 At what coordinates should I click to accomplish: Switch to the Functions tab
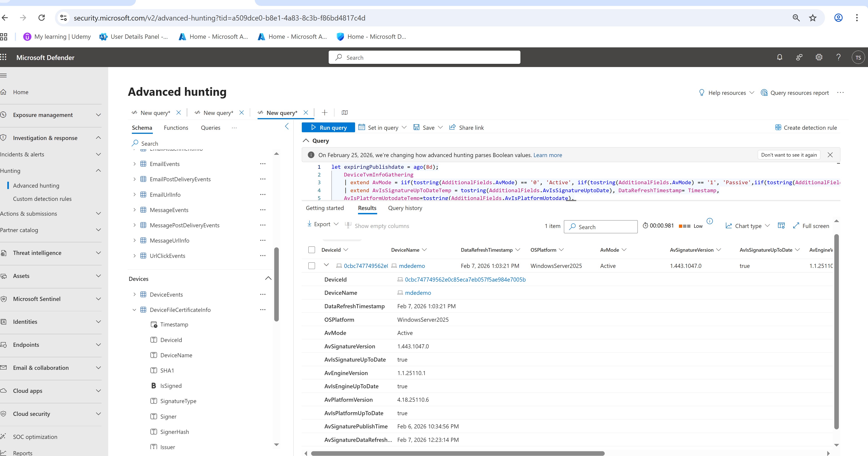tap(176, 128)
